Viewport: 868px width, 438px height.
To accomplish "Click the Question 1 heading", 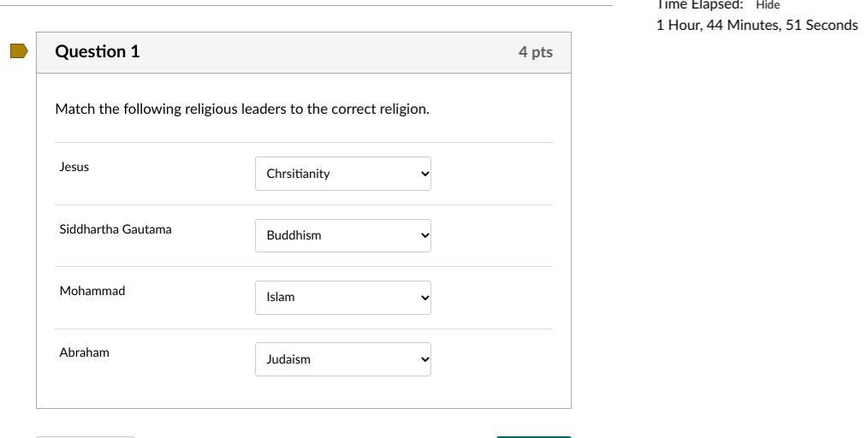I will pos(98,51).
